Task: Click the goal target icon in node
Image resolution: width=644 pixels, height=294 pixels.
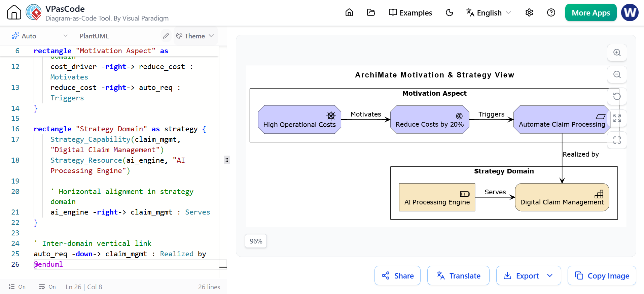Action: point(459,116)
